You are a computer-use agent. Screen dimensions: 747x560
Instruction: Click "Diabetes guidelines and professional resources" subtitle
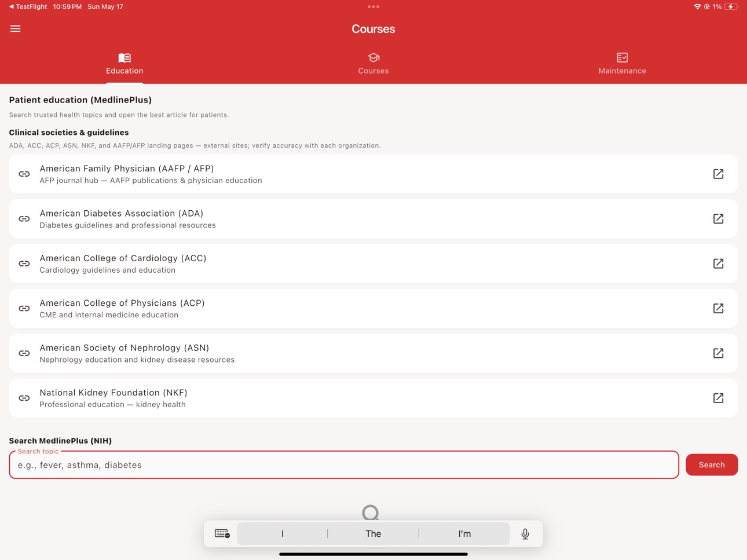(x=127, y=225)
